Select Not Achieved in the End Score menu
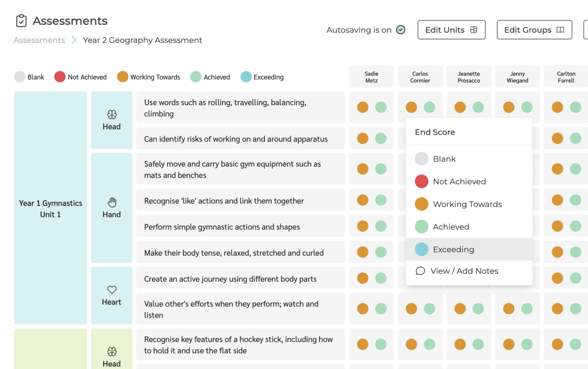Image resolution: width=588 pixels, height=369 pixels. pos(459,181)
